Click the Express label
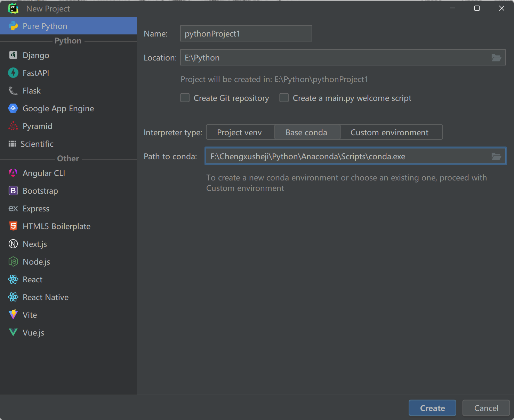514x420 pixels. pyautogui.click(x=36, y=209)
